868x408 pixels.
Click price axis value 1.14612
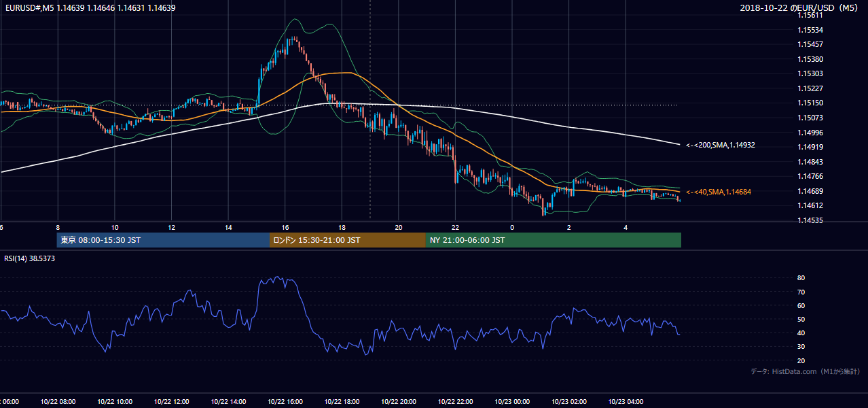[810, 205]
